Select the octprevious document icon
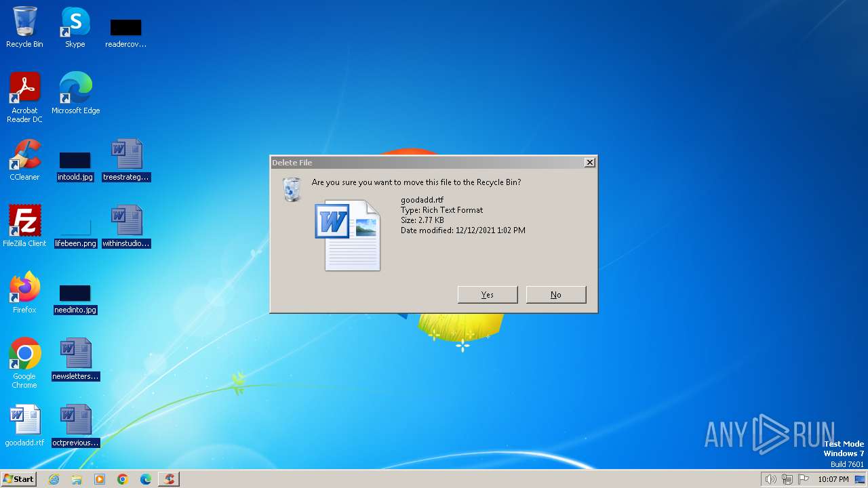Viewport: 868px width, 488px height. pyautogui.click(x=75, y=426)
